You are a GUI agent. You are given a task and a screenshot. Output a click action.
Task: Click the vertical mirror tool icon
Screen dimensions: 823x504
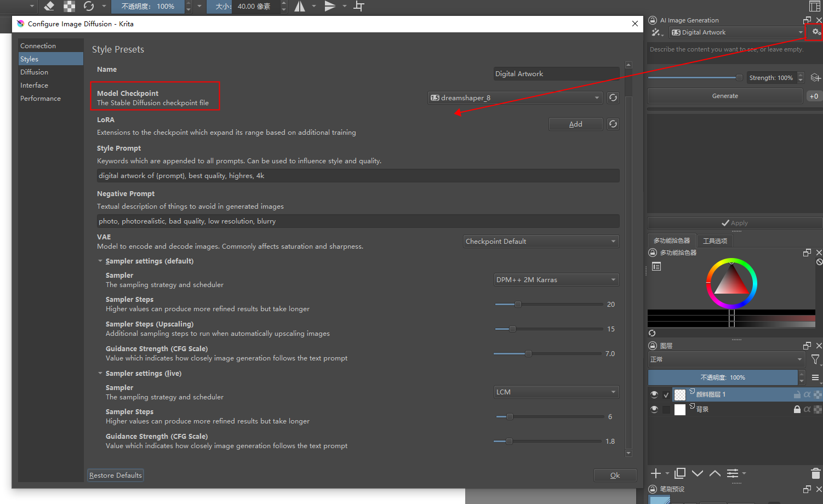click(330, 6)
